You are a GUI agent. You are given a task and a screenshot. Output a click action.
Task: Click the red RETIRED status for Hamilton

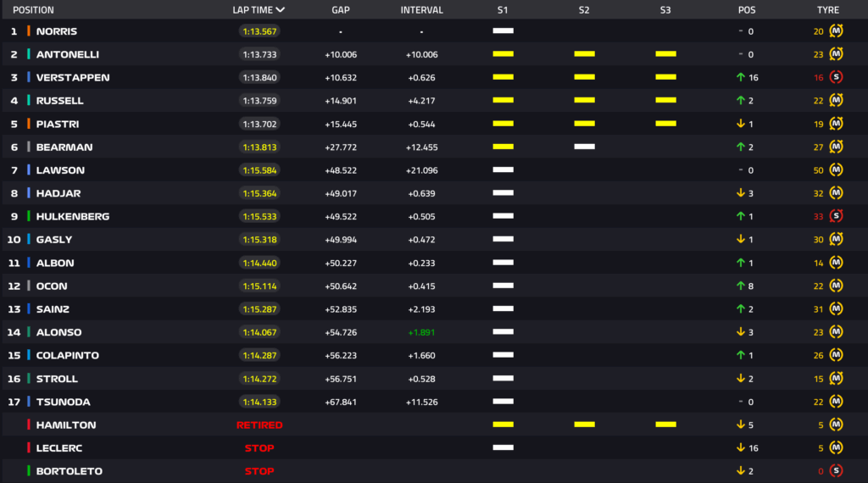[259, 425]
